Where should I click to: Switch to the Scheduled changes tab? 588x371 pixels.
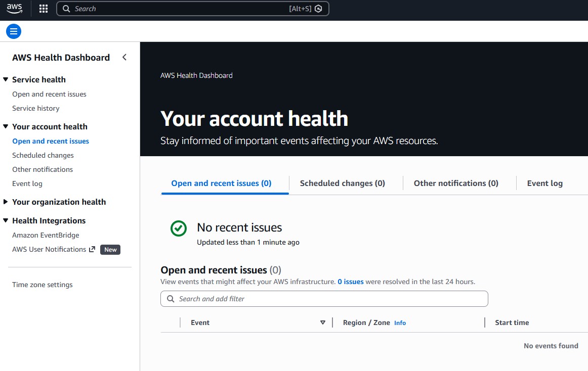pos(343,183)
